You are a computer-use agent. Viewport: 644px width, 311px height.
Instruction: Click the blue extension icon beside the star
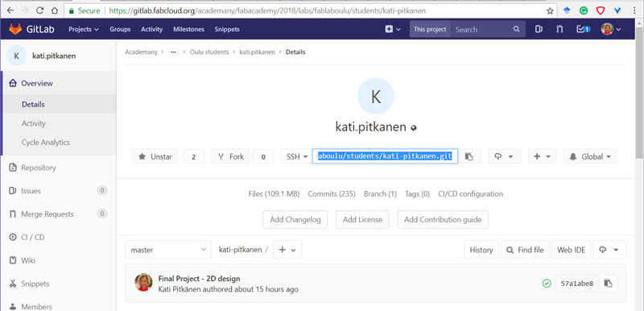(567, 11)
